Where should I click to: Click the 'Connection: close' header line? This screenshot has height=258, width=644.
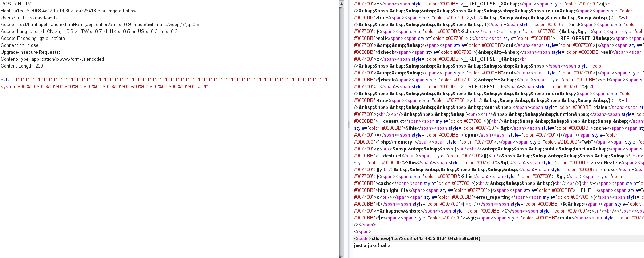point(20,45)
